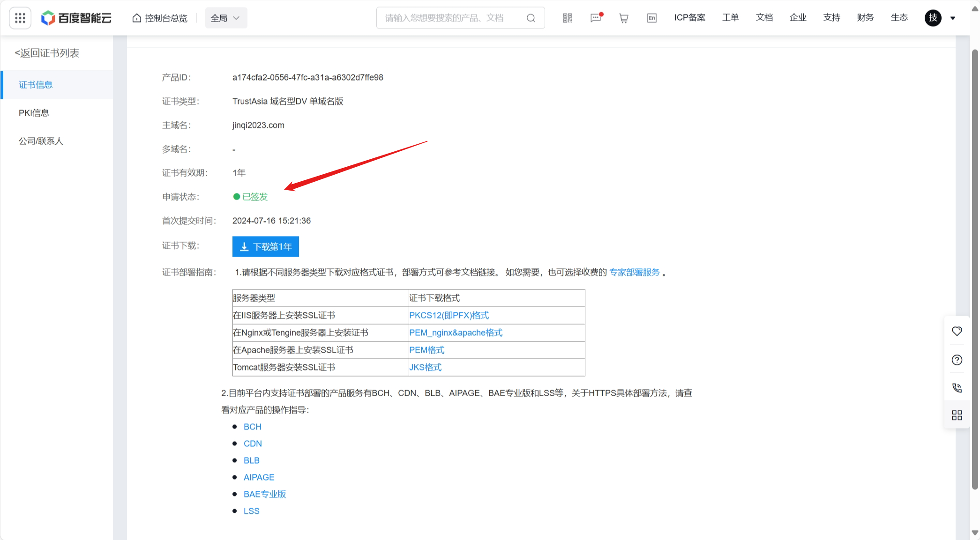Open 财务 menu item

(865, 18)
